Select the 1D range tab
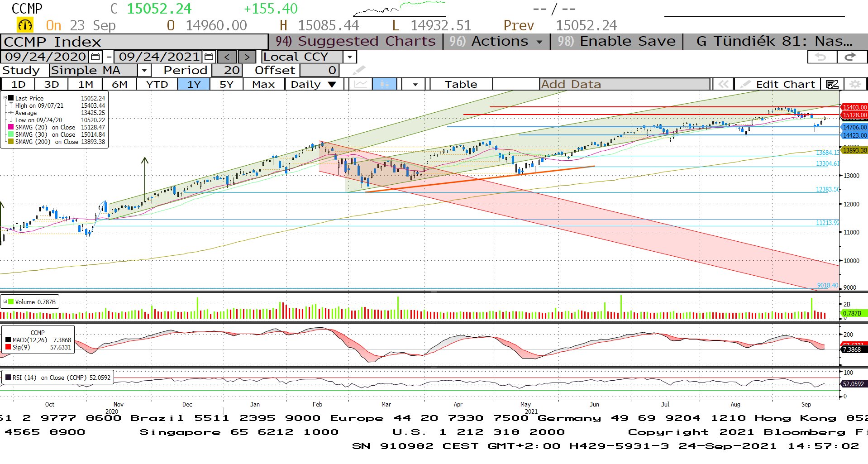Viewport: 868px width, 464px height. (18, 84)
